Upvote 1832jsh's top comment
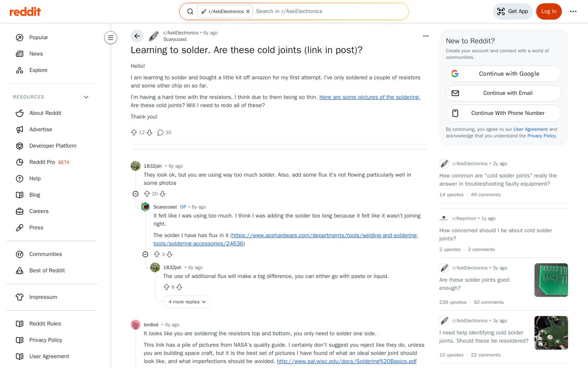 147,194
